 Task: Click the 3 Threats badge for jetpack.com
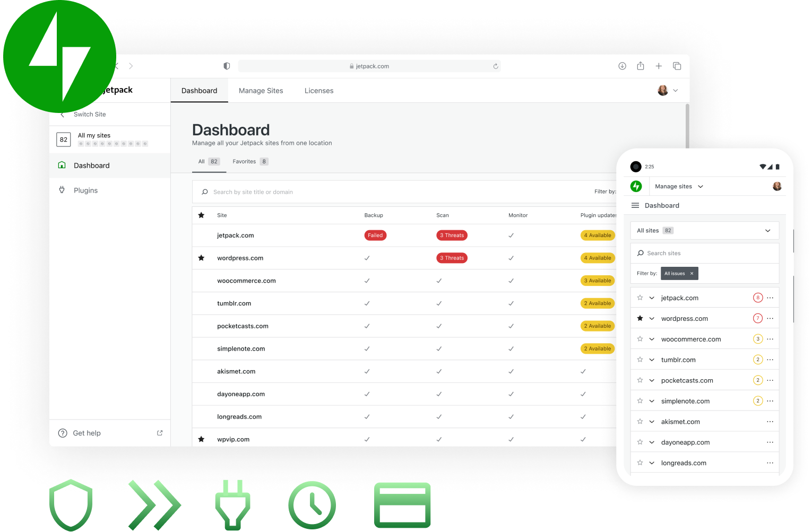point(452,236)
